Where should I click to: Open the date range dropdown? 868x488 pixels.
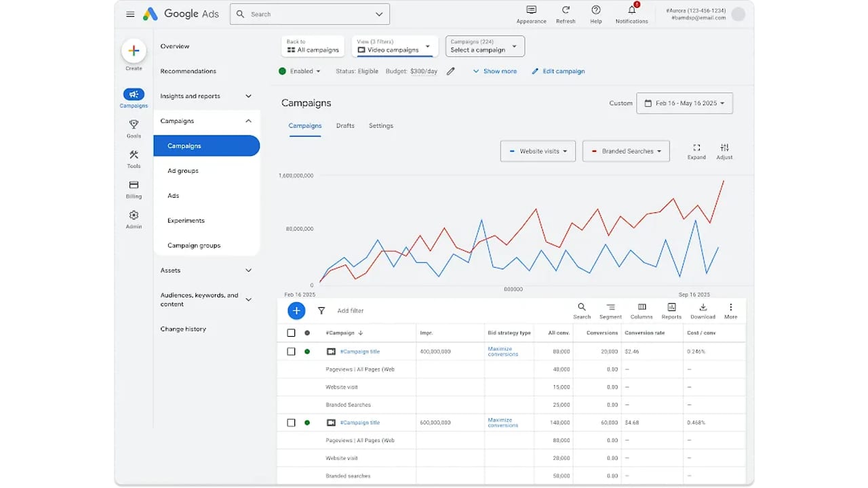[x=684, y=103]
